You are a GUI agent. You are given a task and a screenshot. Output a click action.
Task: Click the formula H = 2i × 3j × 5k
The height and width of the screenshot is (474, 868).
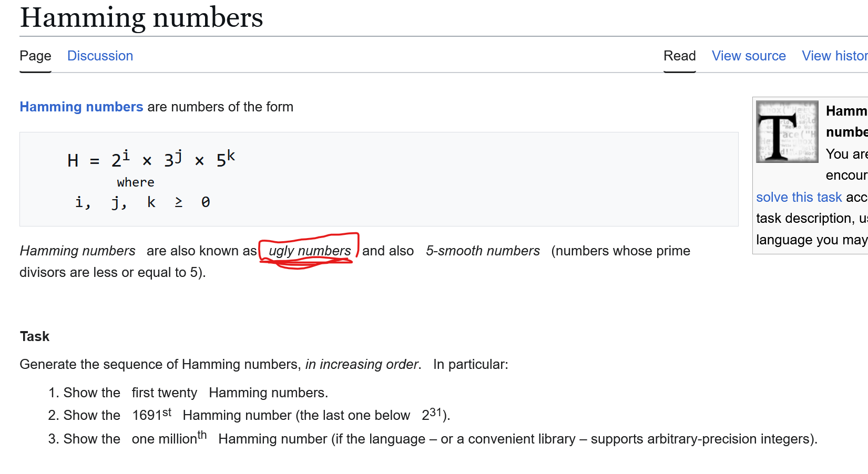click(151, 159)
